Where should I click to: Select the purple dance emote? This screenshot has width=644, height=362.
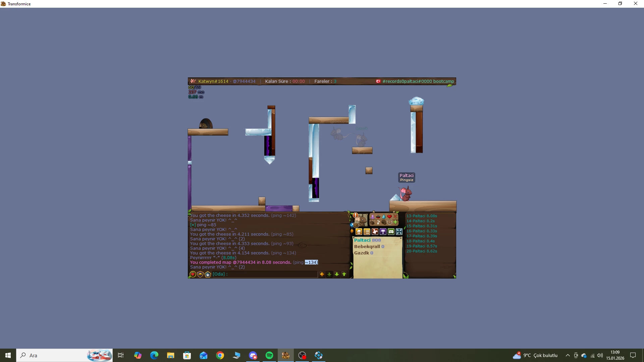pos(372,217)
